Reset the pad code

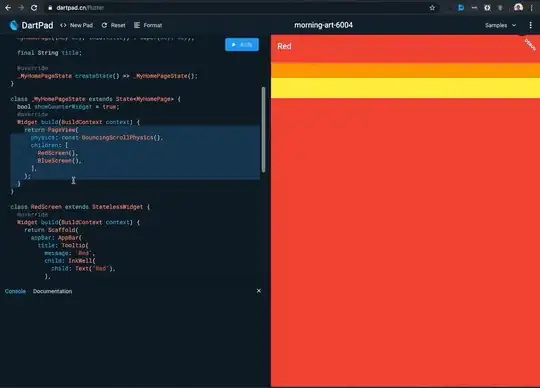[x=114, y=25]
